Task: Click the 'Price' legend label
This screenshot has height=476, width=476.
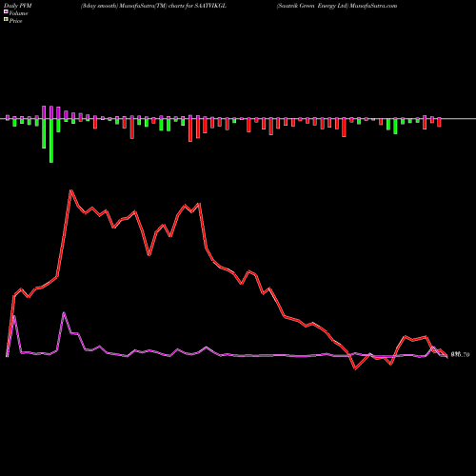Action: [x=15, y=21]
